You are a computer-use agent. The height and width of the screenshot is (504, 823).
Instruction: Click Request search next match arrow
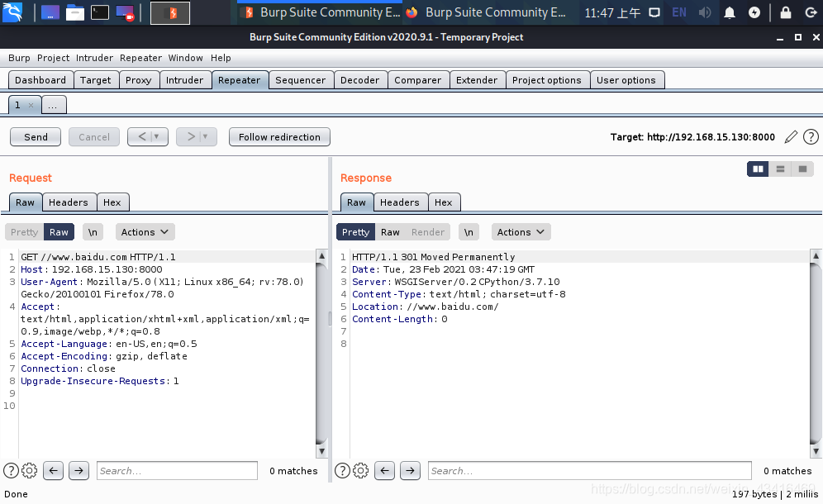(x=78, y=470)
